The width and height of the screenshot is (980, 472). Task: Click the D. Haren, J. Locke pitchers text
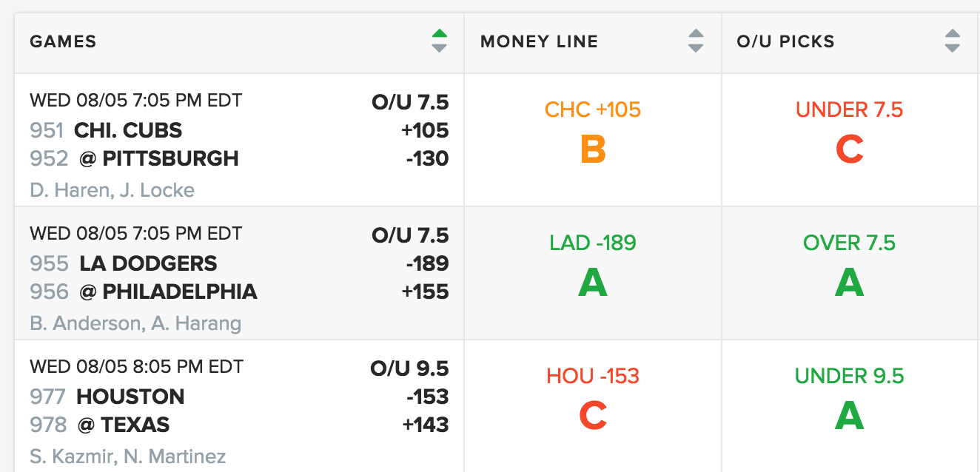[x=112, y=190]
